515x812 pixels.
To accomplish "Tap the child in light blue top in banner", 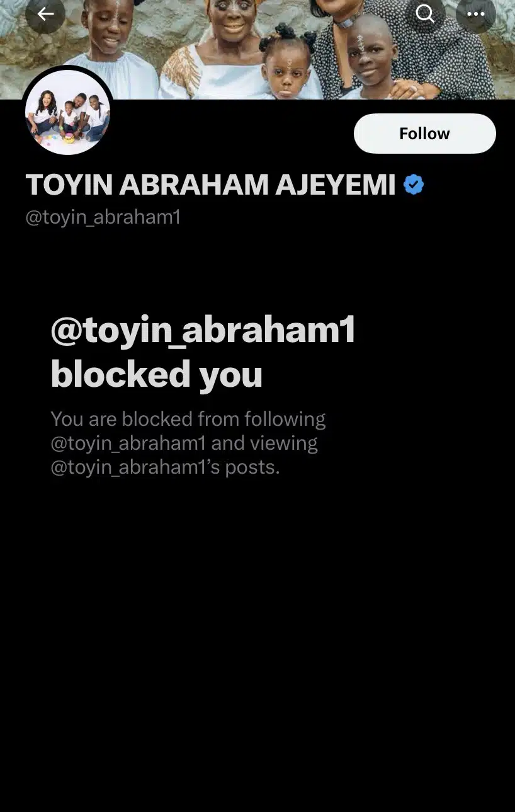I will coord(112,50).
